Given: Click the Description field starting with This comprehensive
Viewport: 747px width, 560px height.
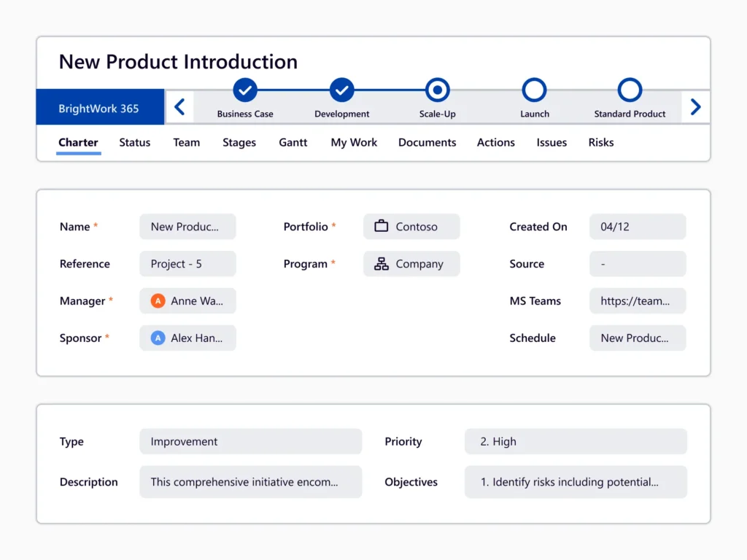Looking at the screenshot, I should tap(251, 482).
